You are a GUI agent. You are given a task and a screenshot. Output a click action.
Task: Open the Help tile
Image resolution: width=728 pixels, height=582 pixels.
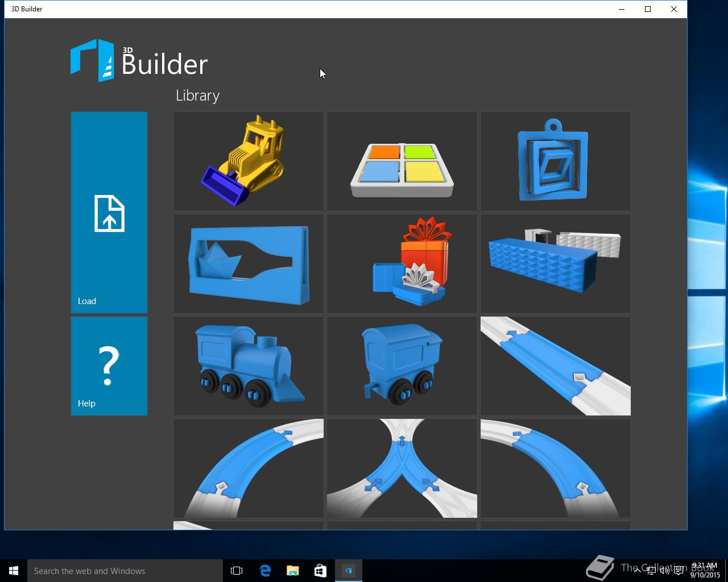click(109, 366)
